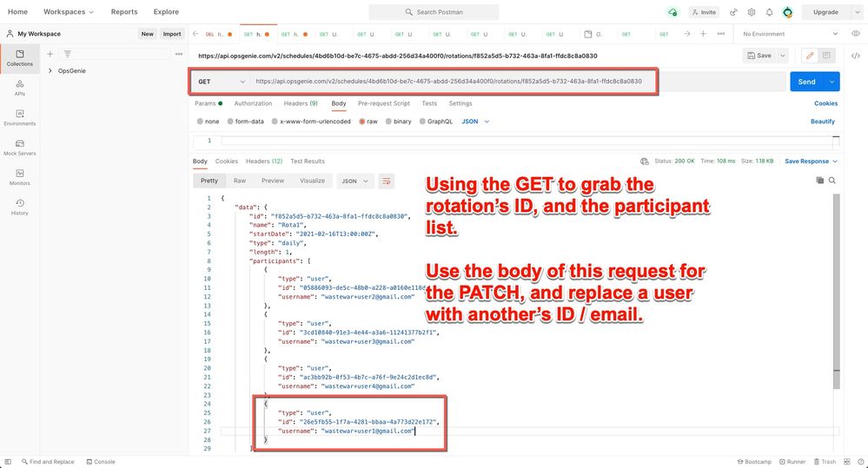Open the Mock Servers sidebar panel
This screenshot has width=868, height=468.
click(x=20, y=148)
